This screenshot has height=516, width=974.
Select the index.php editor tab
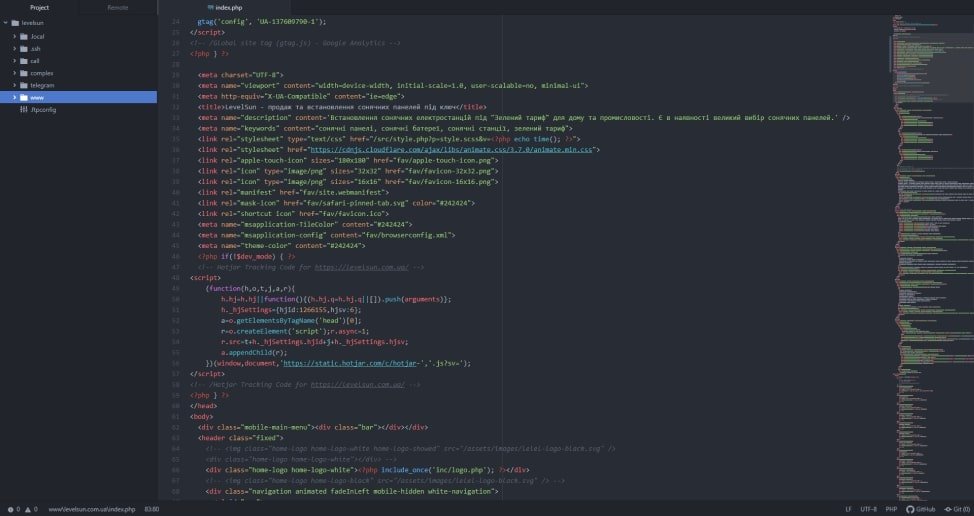(x=224, y=7)
